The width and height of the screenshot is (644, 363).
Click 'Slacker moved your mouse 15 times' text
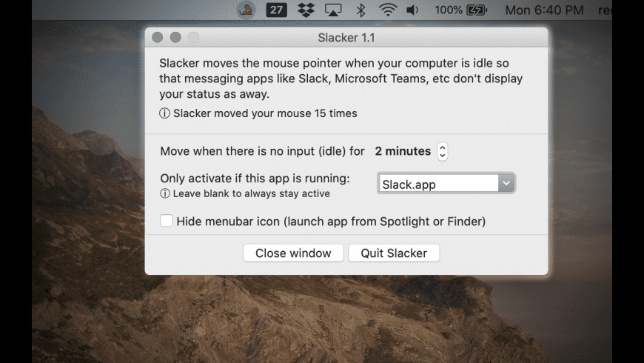coord(265,113)
